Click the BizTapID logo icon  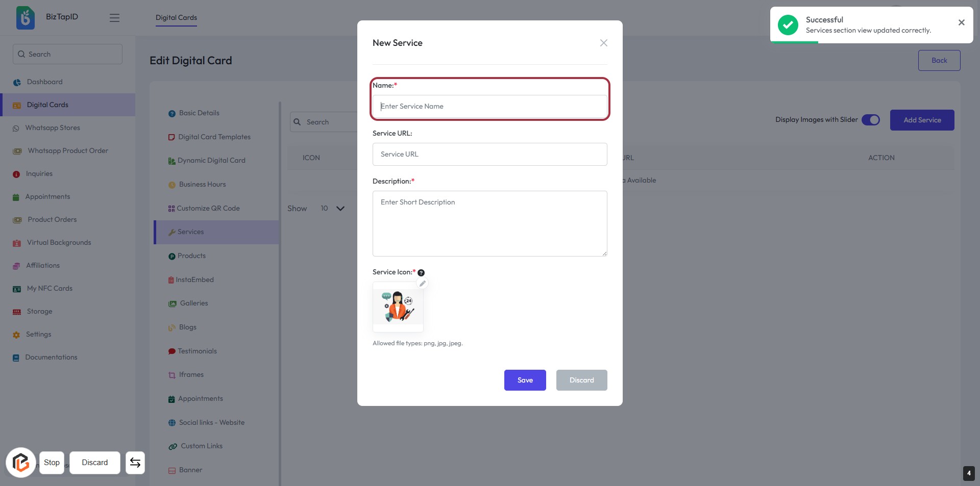26,18
